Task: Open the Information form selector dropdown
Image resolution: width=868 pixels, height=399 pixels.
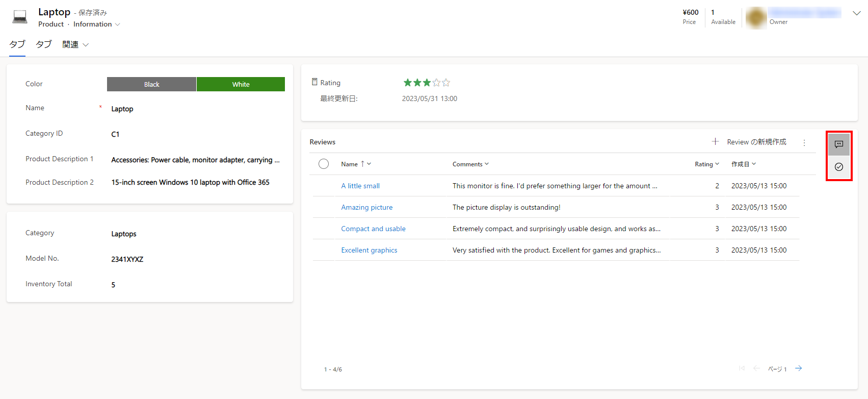Action: 96,24
